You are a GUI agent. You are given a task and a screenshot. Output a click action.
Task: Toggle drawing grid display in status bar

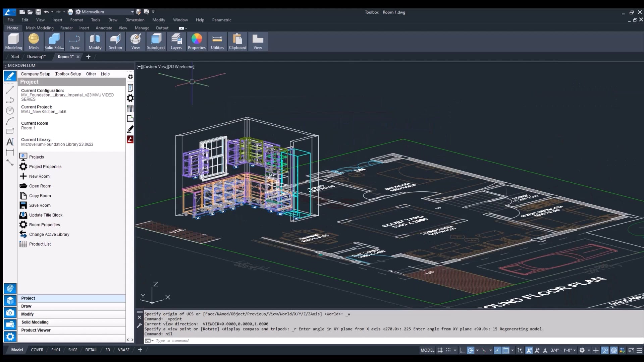click(x=440, y=350)
